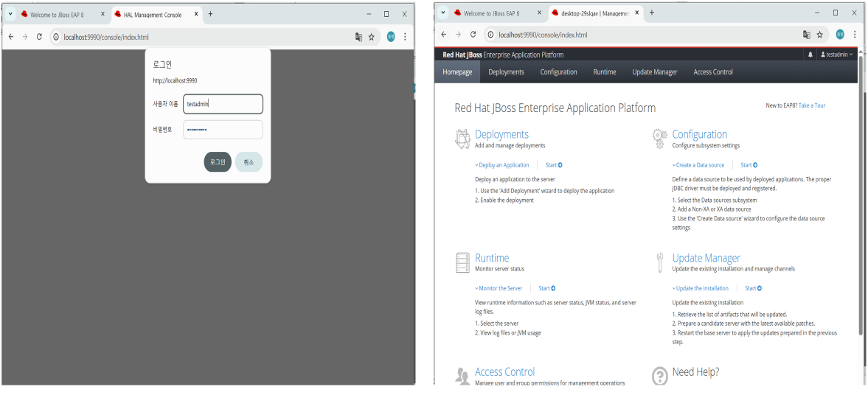This screenshot has height=398, width=868.
Task: Collapse the Create a Data source expander
Action: [x=698, y=165]
